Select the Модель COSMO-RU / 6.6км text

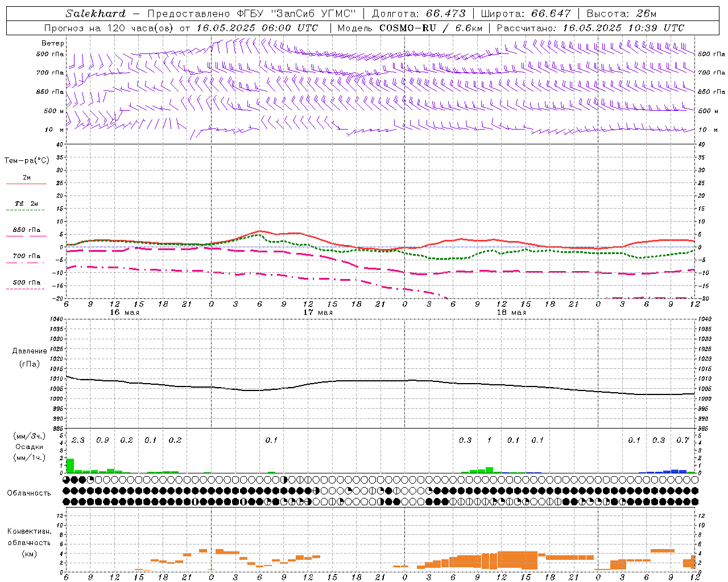(410, 28)
